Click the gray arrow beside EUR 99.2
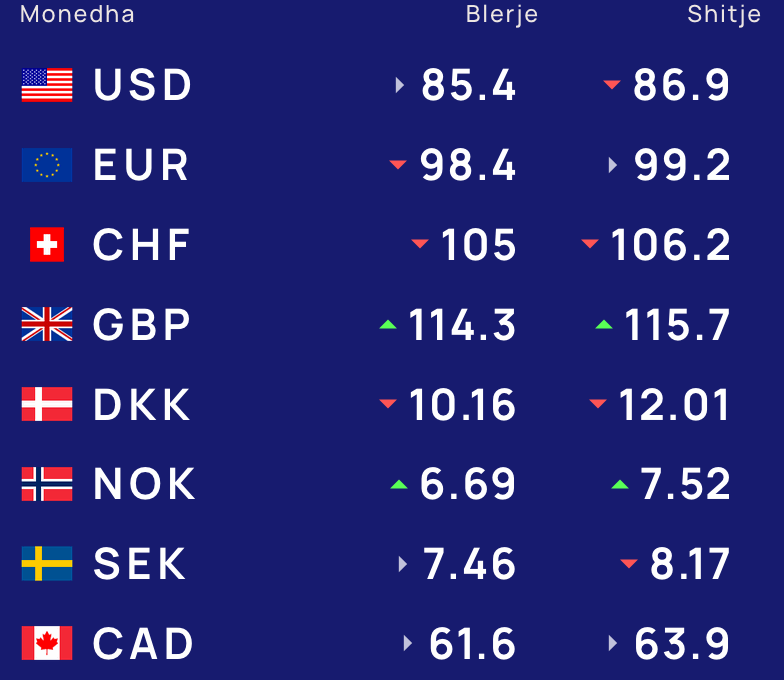 [x=612, y=165]
